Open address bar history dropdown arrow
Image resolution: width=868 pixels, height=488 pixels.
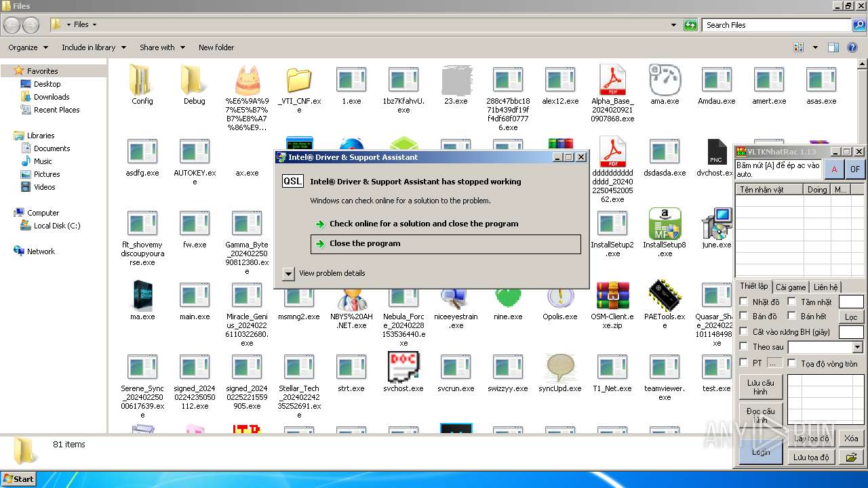tap(673, 25)
